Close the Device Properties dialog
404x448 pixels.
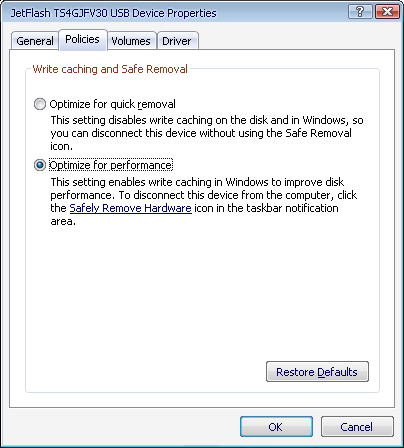click(388, 12)
